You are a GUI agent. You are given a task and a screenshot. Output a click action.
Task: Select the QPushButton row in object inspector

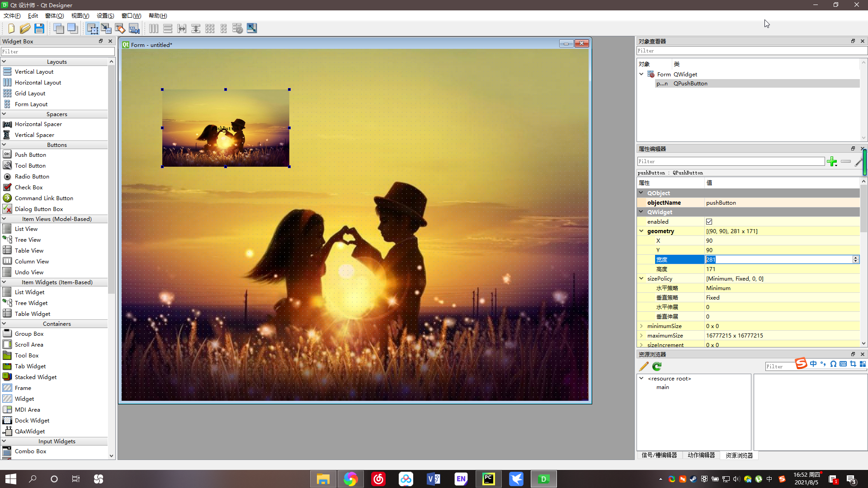pyautogui.click(x=757, y=84)
